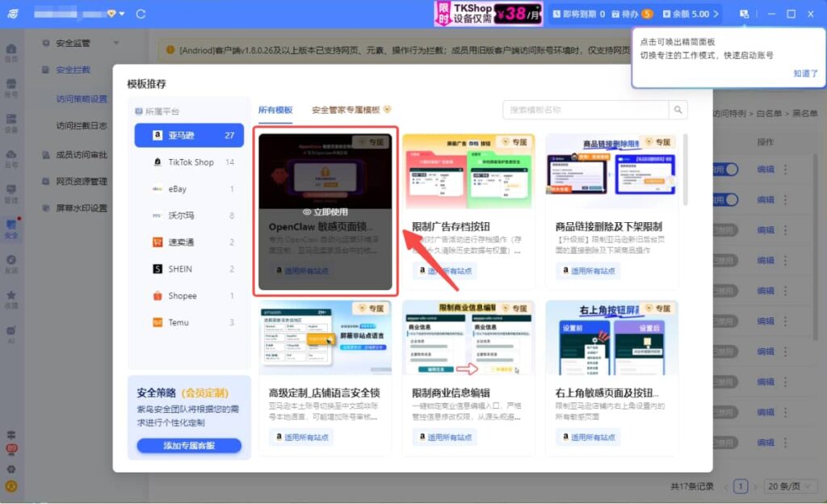Select the 速卖通 AliExpress platform icon

[x=157, y=242]
